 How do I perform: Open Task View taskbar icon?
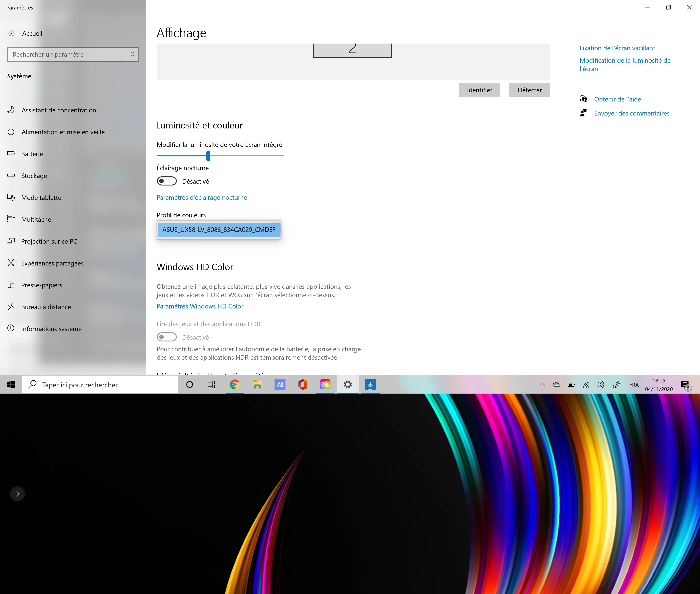point(212,384)
